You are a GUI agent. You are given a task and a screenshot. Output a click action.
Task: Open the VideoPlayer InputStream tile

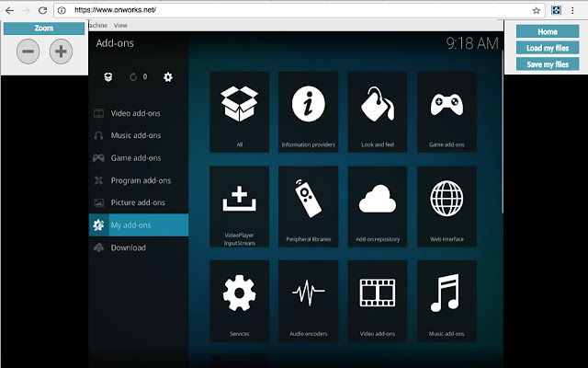[240, 205]
